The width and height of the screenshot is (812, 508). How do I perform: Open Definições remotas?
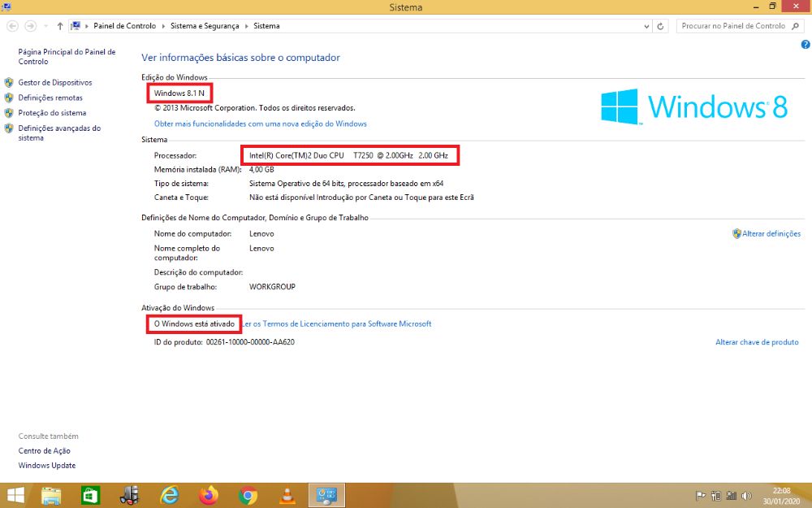50,98
